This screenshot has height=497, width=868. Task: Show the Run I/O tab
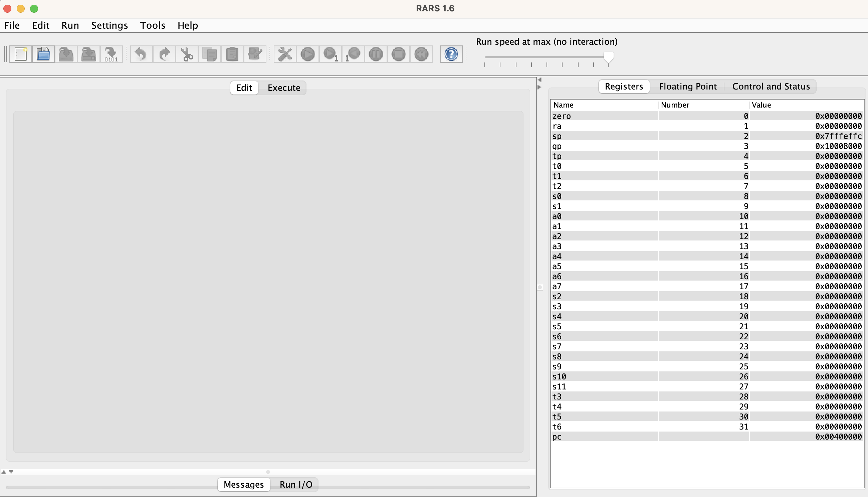[295, 484]
